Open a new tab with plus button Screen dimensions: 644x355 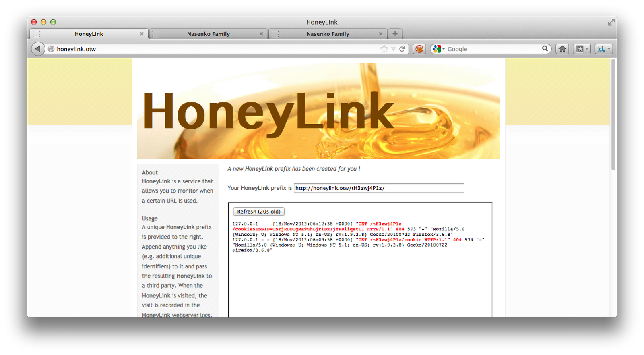(395, 34)
